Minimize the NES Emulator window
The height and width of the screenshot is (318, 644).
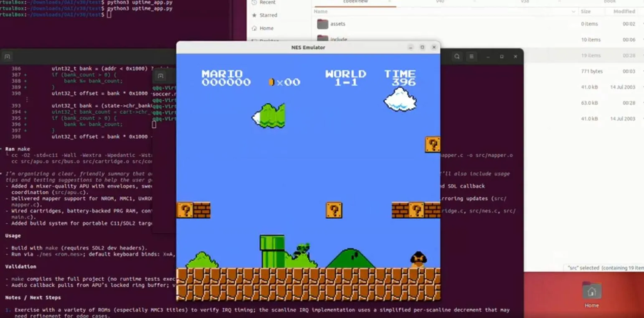411,47
